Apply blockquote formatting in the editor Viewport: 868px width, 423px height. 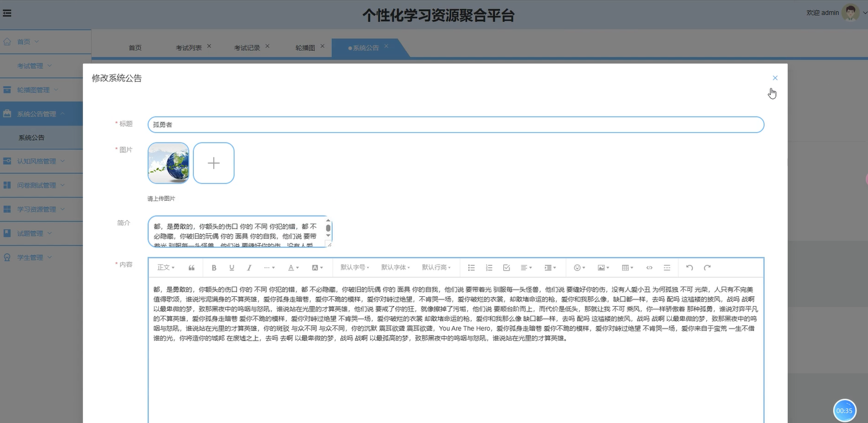coord(193,267)
